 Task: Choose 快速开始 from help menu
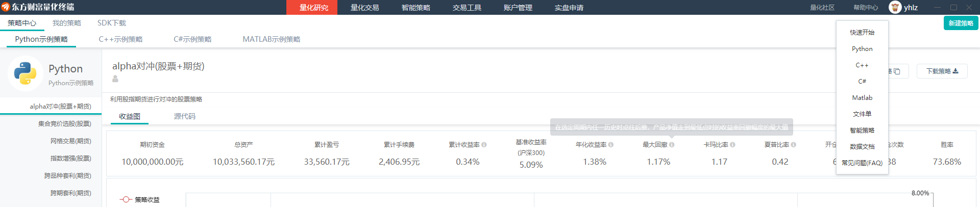(x=862, y=32)
